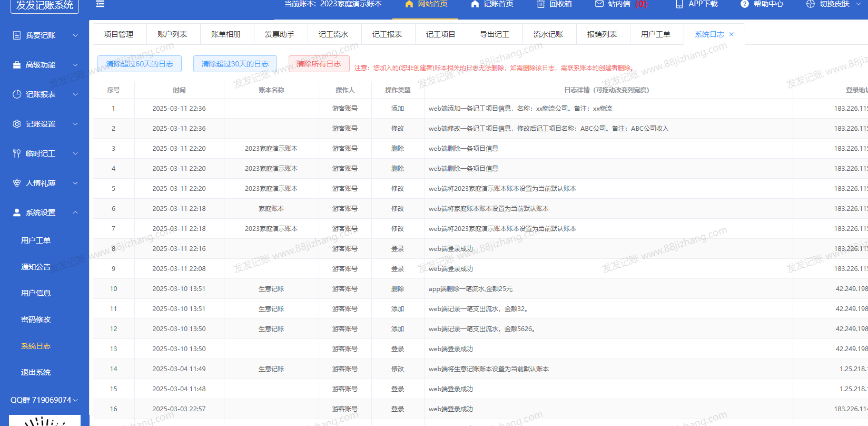Click the recycle bin icon for 回收箱
The height and width of the screenshot is (426, 868).
(541, 4)
